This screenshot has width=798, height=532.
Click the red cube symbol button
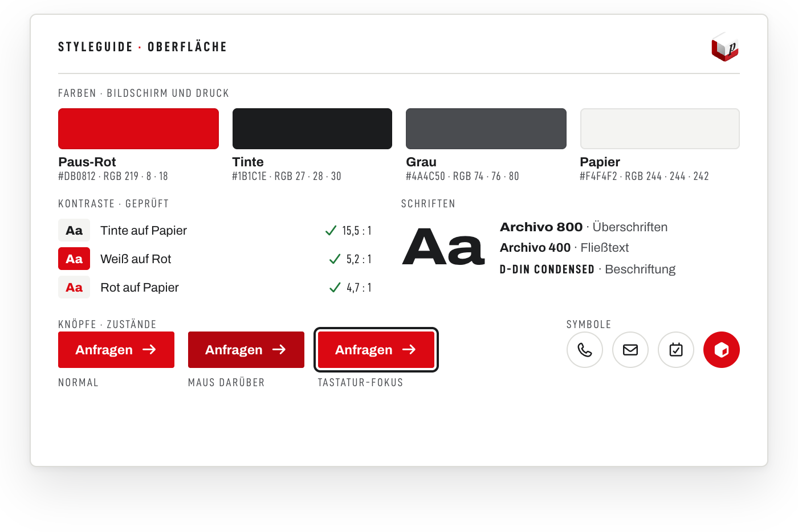click(x=722, y=350)
